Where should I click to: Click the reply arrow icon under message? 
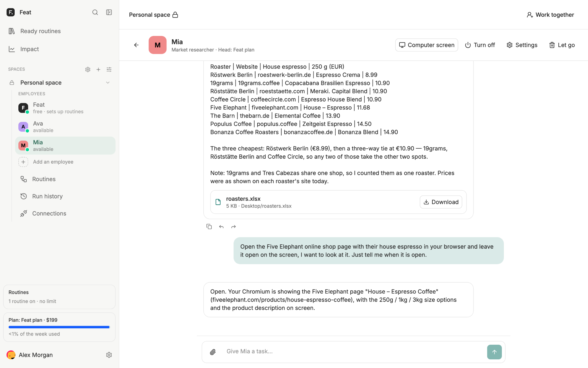[x=221, y=227]
